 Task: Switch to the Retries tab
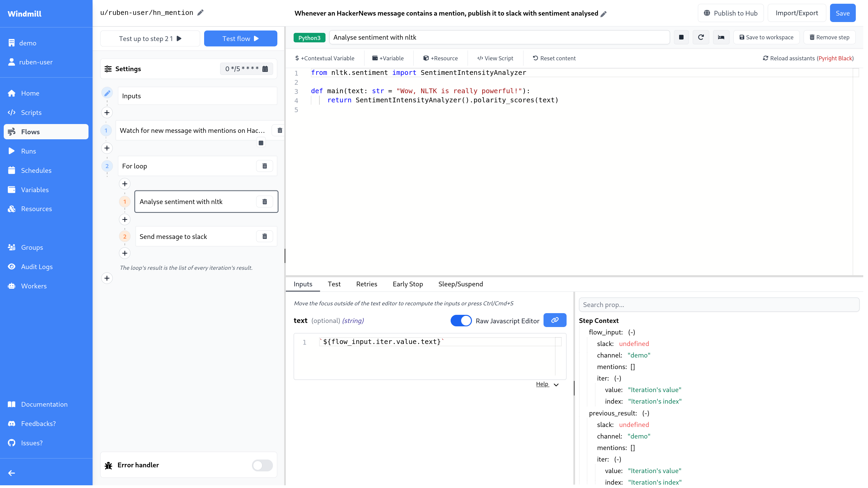367,284
